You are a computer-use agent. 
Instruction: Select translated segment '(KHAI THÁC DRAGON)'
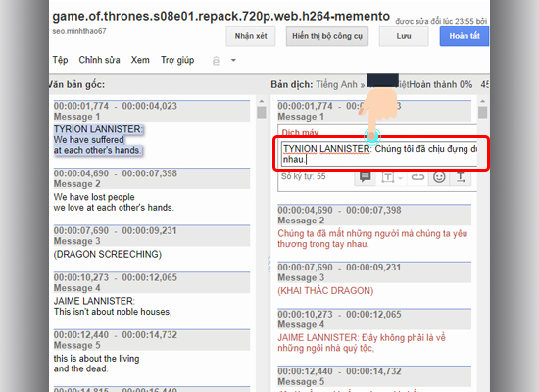pos(325,291)
